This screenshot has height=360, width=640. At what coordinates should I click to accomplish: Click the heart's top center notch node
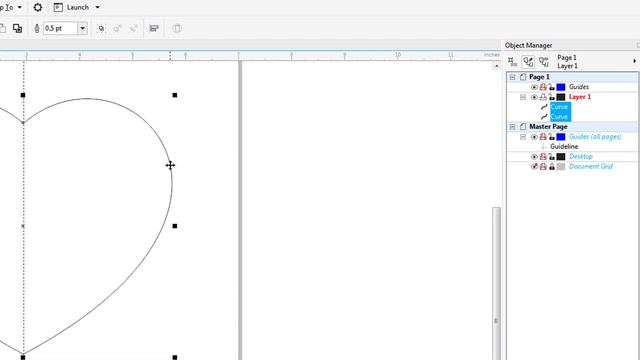tap(23, 122)
